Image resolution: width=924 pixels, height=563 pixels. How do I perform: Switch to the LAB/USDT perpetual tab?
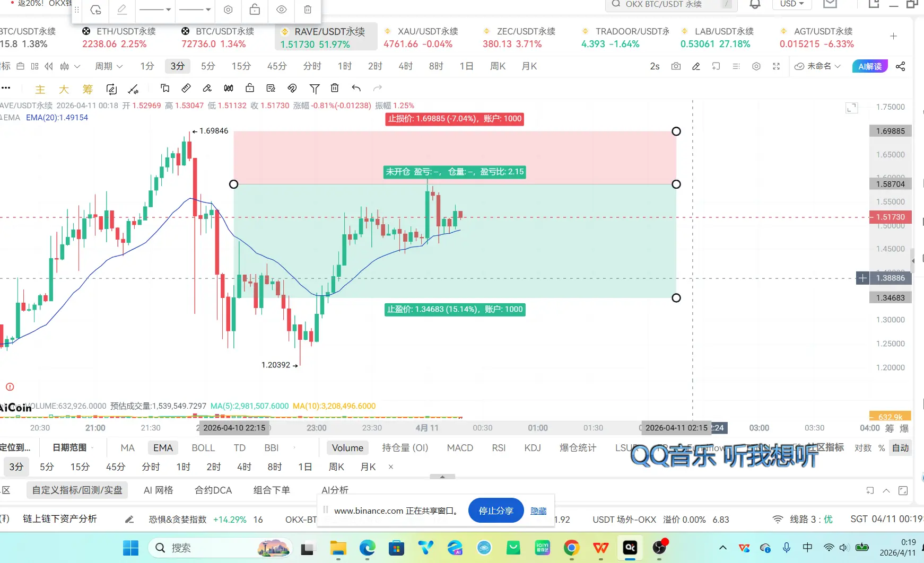pos(717,38)
